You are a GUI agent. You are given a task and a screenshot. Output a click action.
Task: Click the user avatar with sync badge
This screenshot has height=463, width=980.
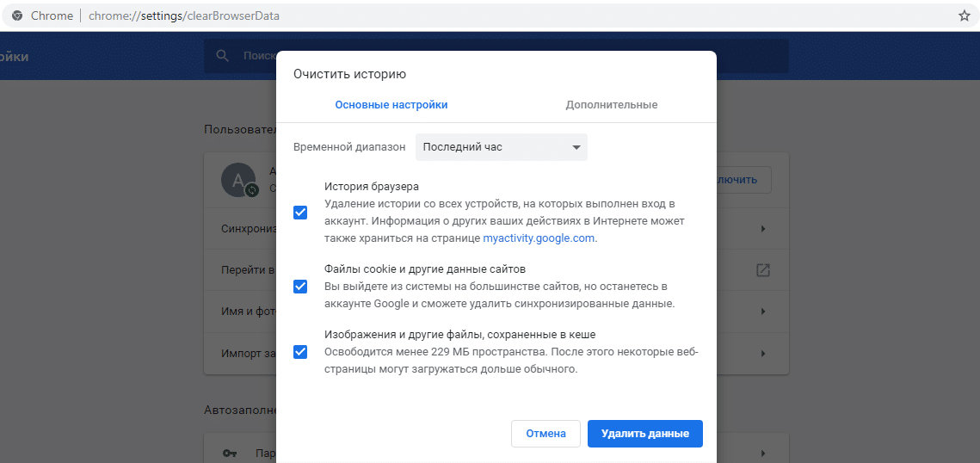[x=238, y=181]
